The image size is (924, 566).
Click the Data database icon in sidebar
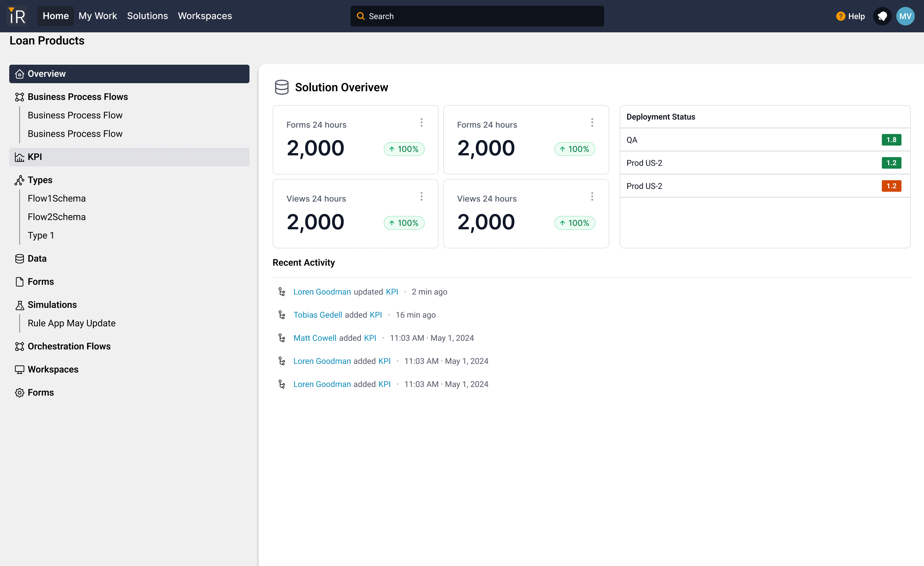click(20, 259)
